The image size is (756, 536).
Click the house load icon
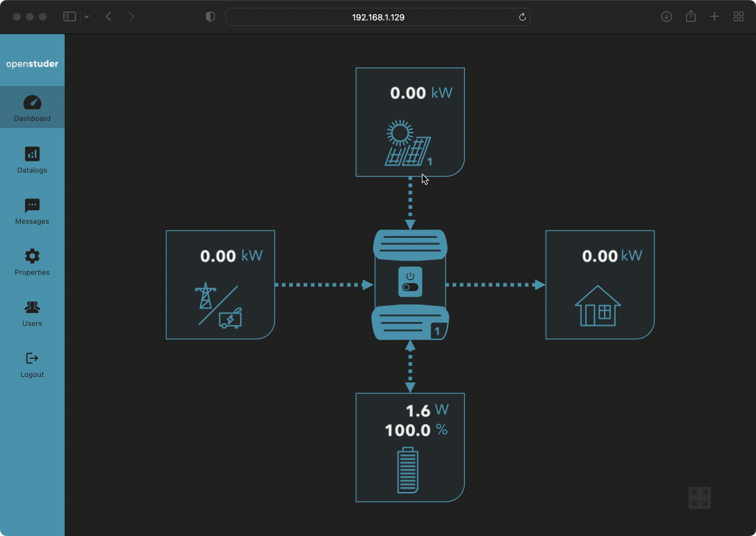tap(598, 306)
